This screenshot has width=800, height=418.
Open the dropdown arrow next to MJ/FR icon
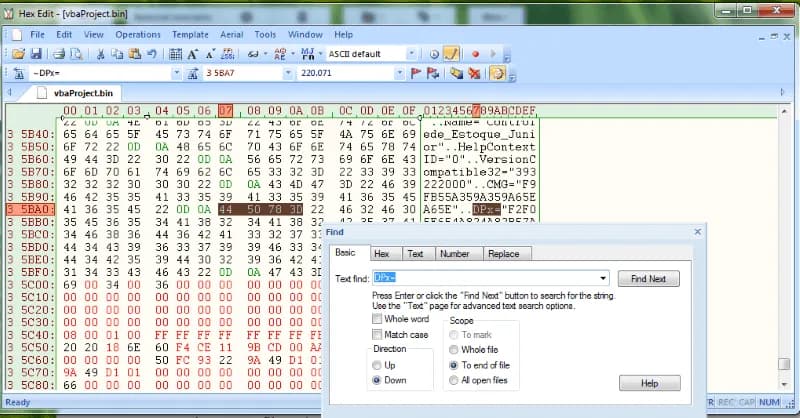point(320,54)
